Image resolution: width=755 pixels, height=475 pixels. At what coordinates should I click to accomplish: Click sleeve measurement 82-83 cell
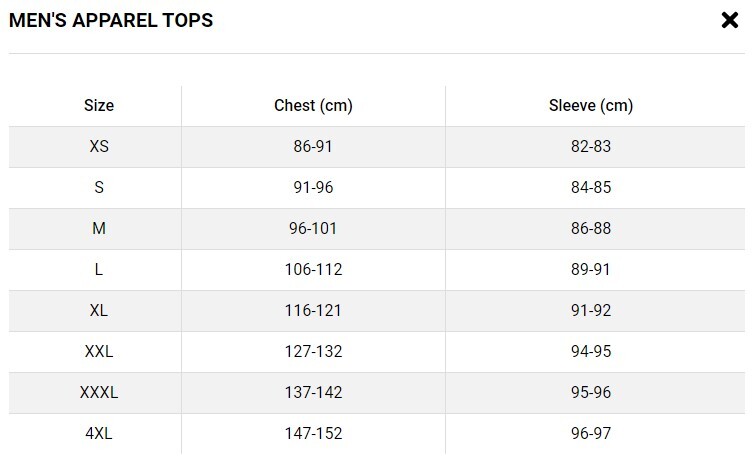pyautogui.click(x=591, y=146)
